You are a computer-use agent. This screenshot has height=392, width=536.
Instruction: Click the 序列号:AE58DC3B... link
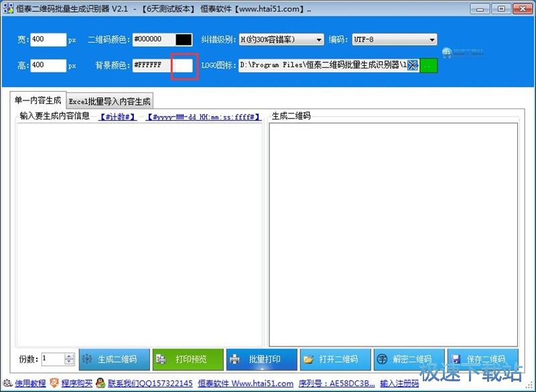[337, 383]
